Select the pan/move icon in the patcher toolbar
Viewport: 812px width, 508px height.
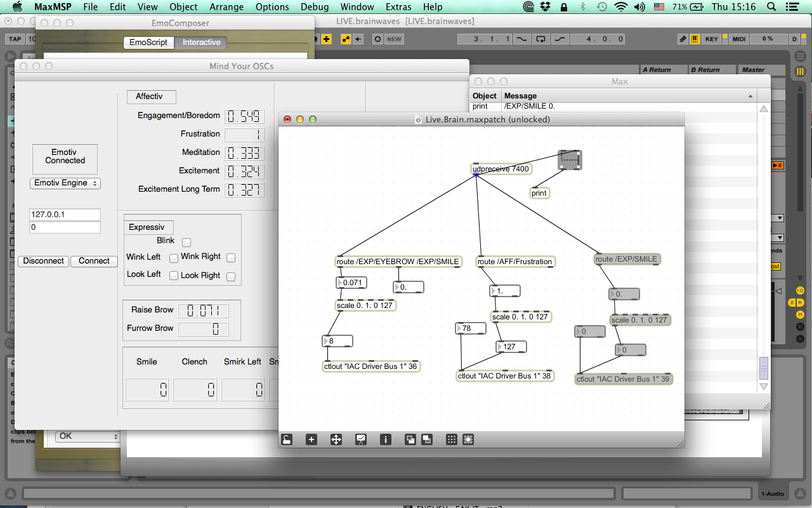[x=336, y=439]
